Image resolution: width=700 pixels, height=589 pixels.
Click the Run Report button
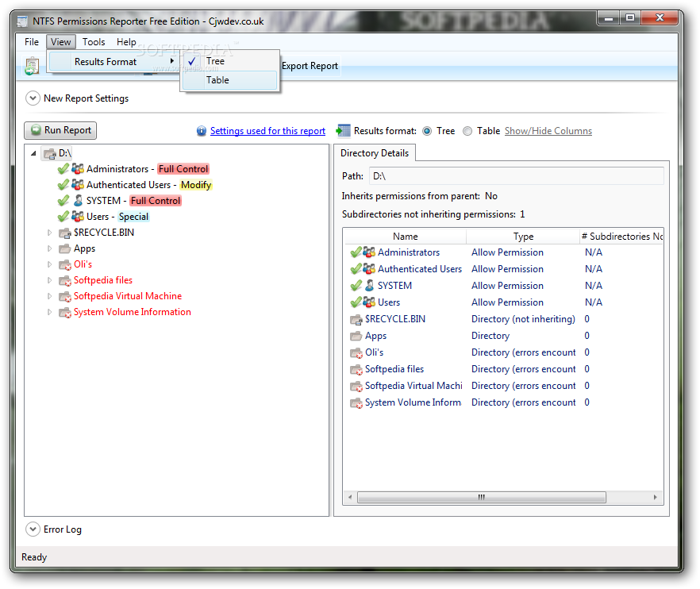pos(60,130)
